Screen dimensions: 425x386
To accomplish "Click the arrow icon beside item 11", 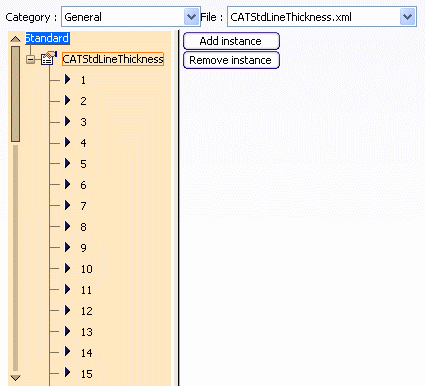I will coord(68,289).
